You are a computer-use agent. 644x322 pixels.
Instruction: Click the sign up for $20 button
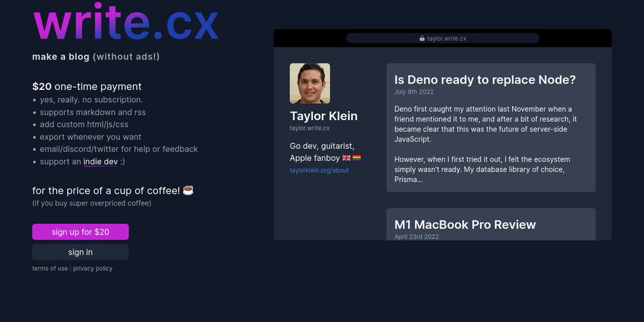(x=80, y=231)
